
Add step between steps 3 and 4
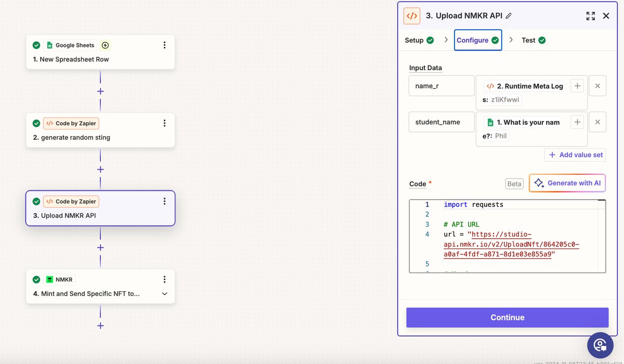click(100, 248)
